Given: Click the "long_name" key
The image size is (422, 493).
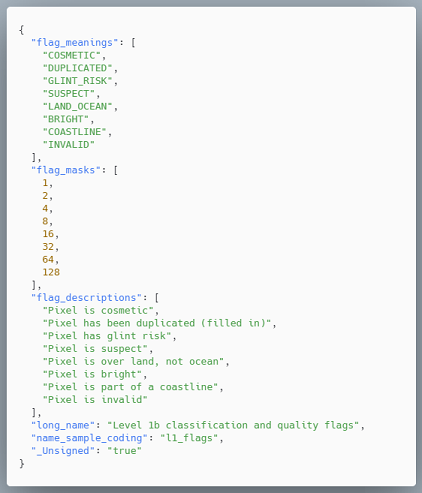Looking at the screenshot, I should coord(63,425).
